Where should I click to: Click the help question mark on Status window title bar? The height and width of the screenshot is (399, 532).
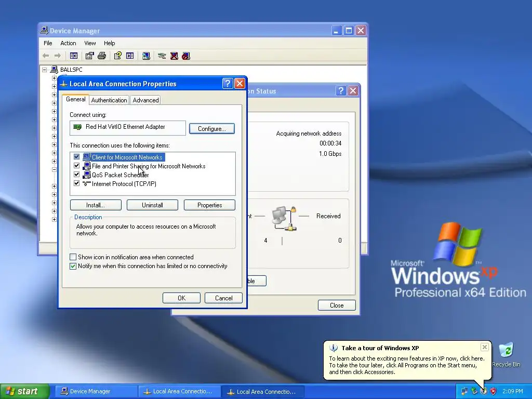[x=341, y=90]
